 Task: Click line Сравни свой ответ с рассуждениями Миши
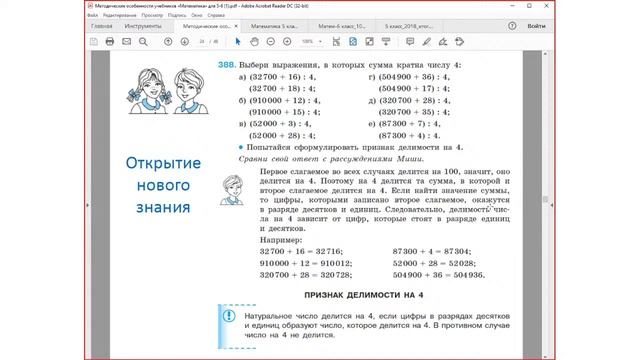(x=331, y=159)
